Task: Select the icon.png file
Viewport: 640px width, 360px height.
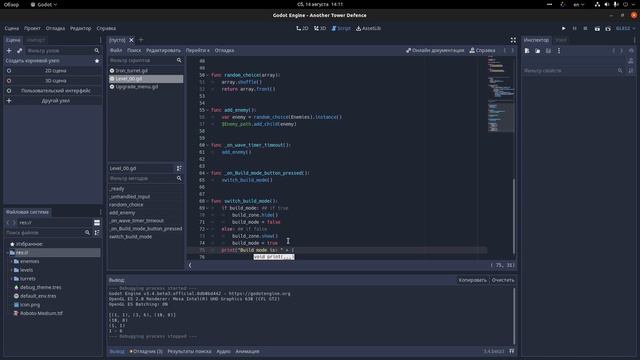Action: 30,305
